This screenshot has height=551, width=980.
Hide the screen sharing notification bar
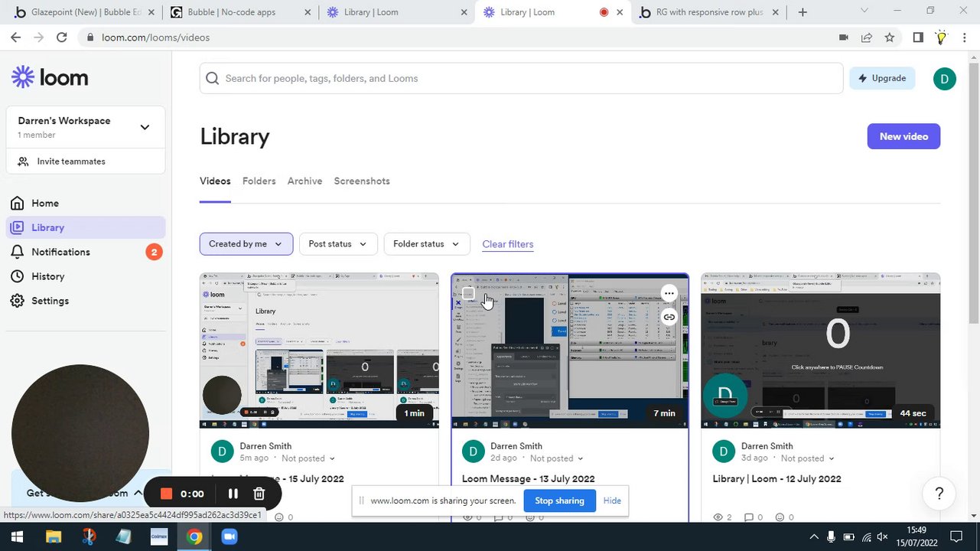(612, 501)
